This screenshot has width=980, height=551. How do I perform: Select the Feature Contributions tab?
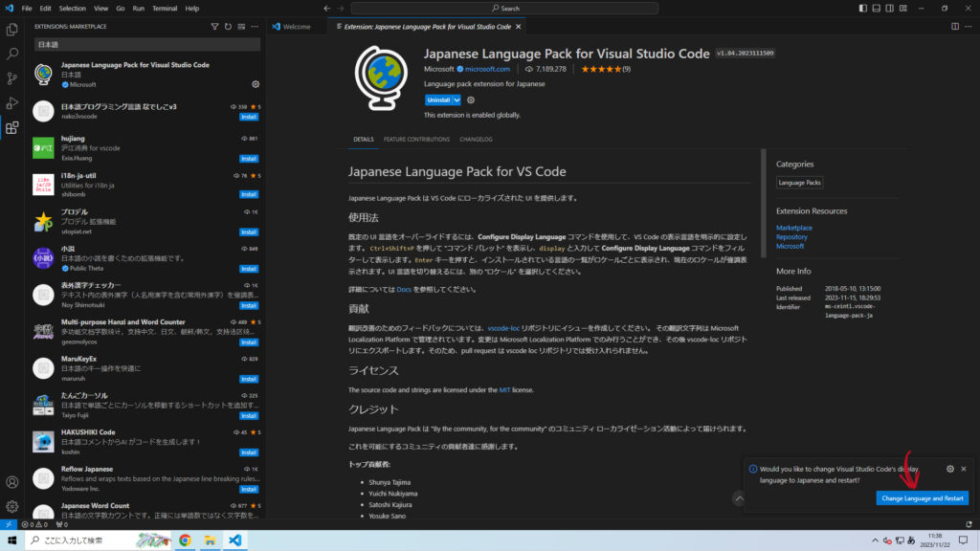416,140
